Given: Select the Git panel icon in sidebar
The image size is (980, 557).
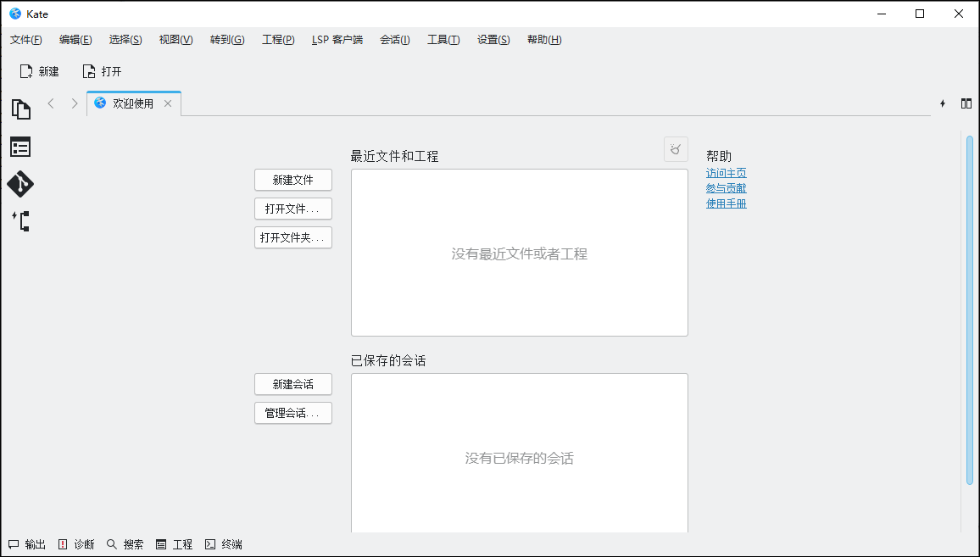Looking at the screenshot, I should click(20, 183).
